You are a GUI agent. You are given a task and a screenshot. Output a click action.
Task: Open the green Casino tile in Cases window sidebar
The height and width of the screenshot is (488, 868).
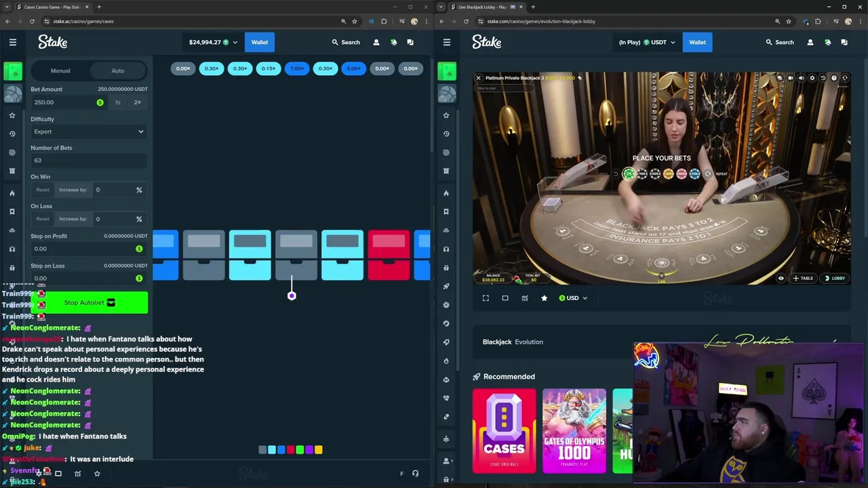click(13, 70)
